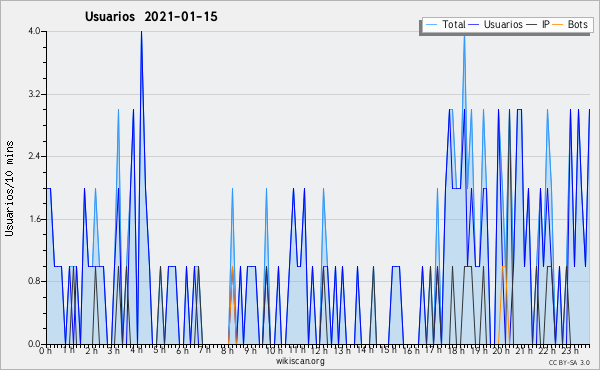This screenshot has height=370, width=600.
Task: Click the '20 h' x-axis label
Action: (501, 350)
